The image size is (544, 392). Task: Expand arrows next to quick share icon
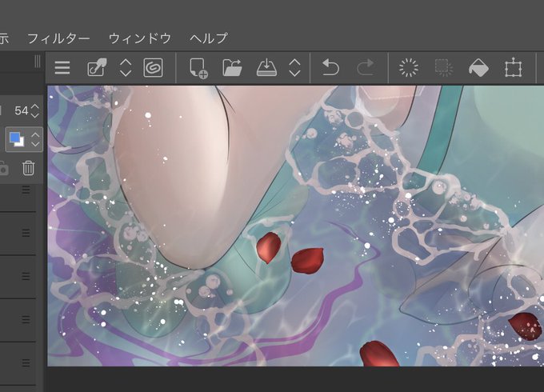(126, 68)
